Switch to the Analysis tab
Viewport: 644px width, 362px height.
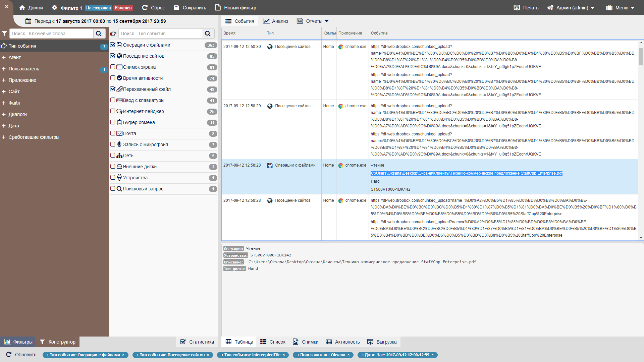click(x=276, y=21)
